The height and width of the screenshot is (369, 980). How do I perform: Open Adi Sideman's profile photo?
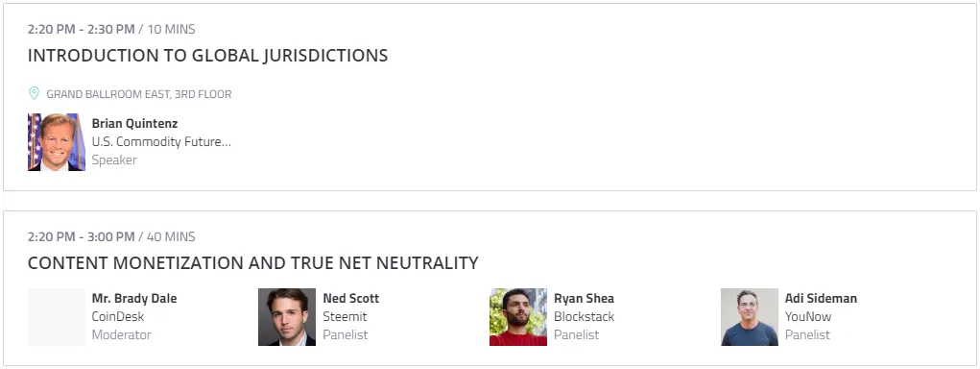750,317
